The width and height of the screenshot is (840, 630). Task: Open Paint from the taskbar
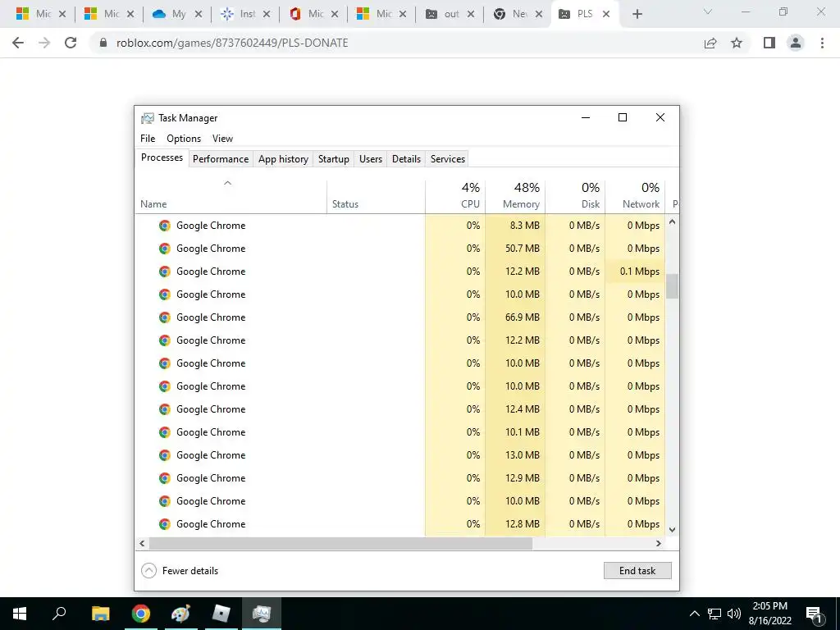[180, 614]
